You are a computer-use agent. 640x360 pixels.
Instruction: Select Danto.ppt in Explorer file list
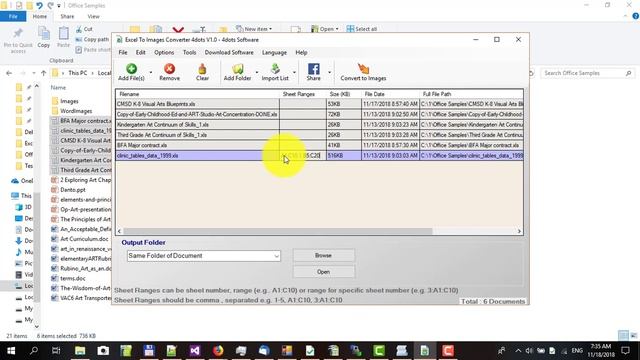pyautogui.click(x=73, y=190)
